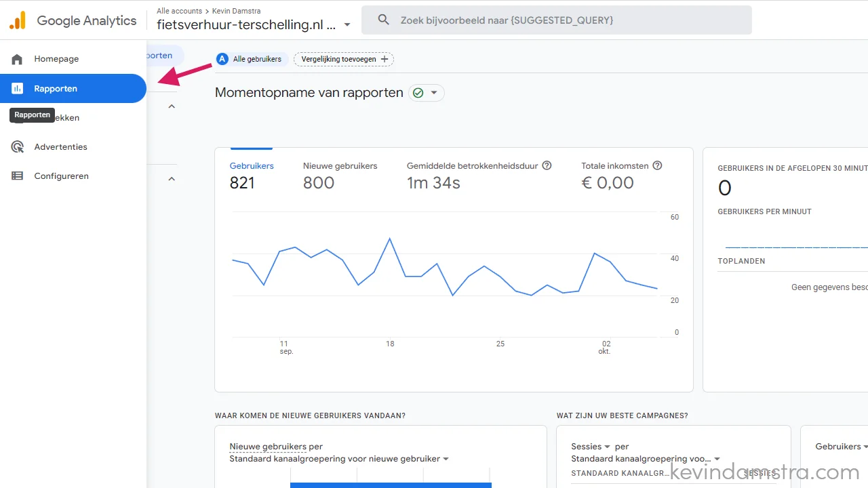Click the search field Zoek bijvoorbeeld naar

point(557,20)
